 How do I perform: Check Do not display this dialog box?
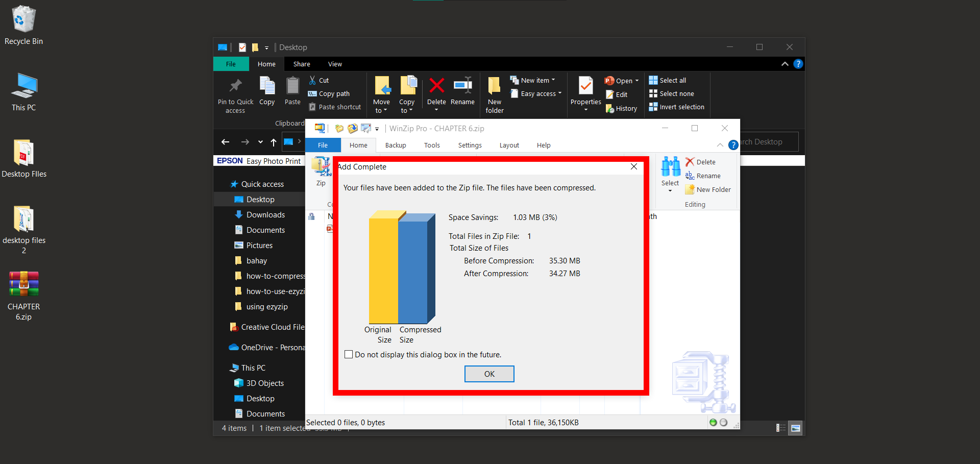click(349, 354)
